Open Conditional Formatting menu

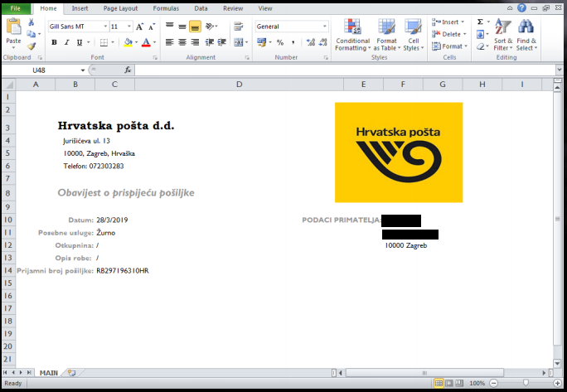(x=352, y=35)
